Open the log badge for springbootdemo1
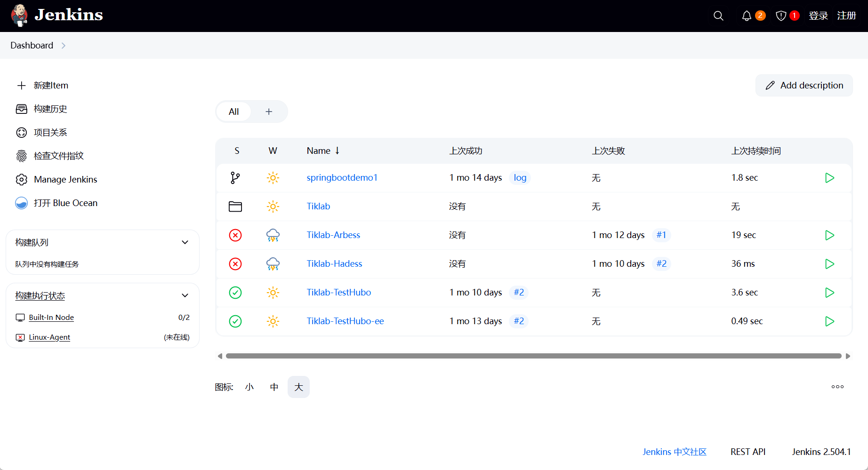Image resolution: width=868 pixels, height=470 pixels. point(520,178)
